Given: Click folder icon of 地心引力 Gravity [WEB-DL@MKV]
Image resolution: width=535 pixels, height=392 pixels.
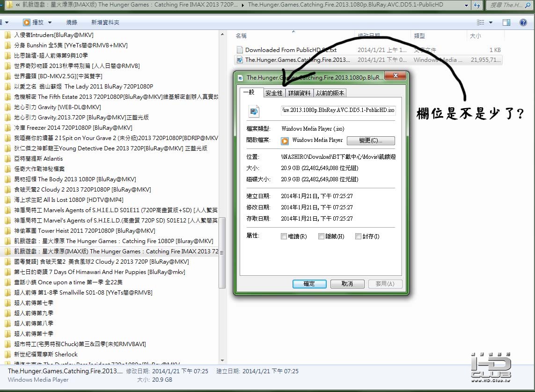Looking at the screenshot, I should pos(7,107).
